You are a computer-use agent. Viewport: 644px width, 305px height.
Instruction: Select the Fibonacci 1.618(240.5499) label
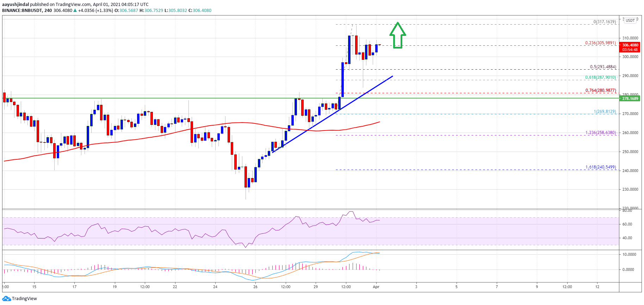tap(601, 167)
